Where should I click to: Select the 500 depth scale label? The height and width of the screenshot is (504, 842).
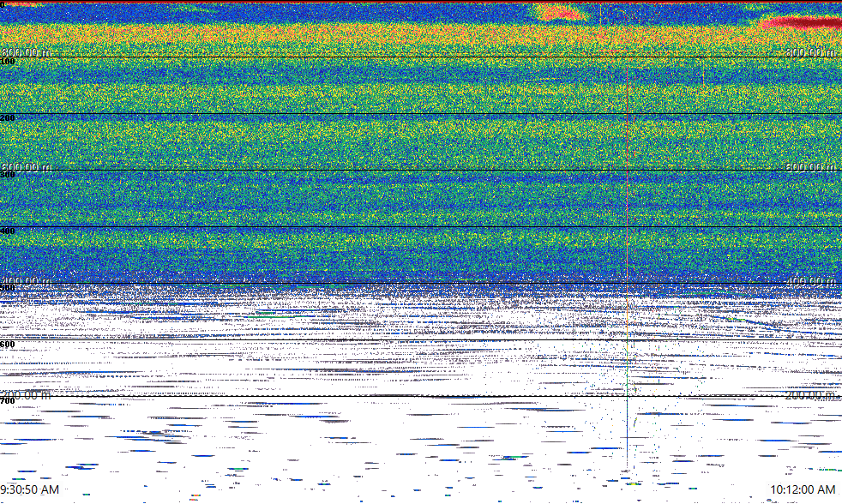8,288
